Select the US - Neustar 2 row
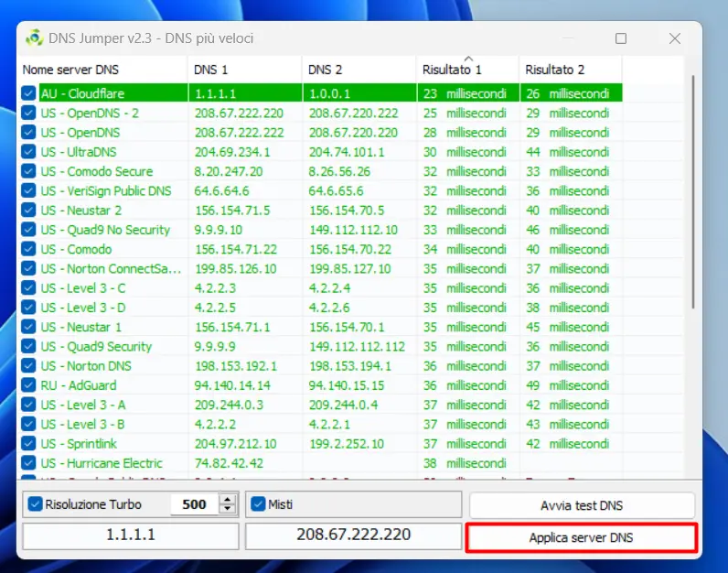This screenshot has height=573, width=728. 321,211
